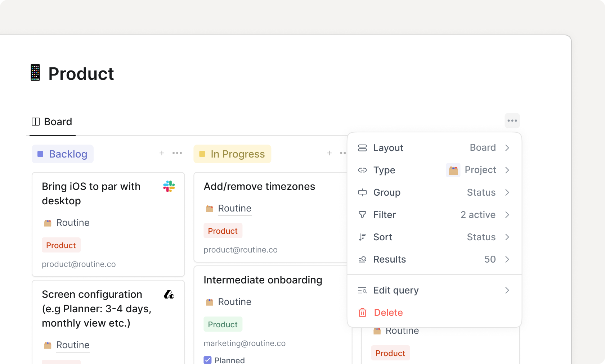605x364 pixels.
Task: Click the Group icon in the menu
Action: pyautogui.click(x=362, y=192)
